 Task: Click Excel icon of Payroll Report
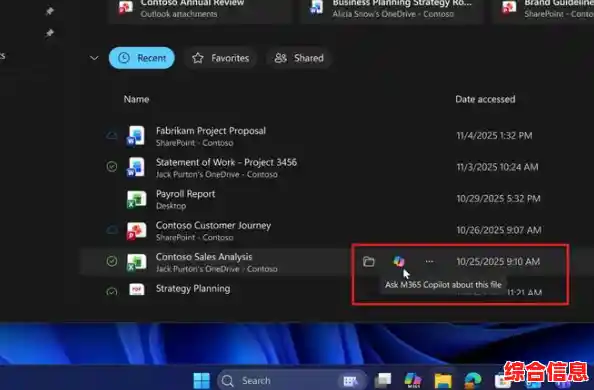coord(136,199)
